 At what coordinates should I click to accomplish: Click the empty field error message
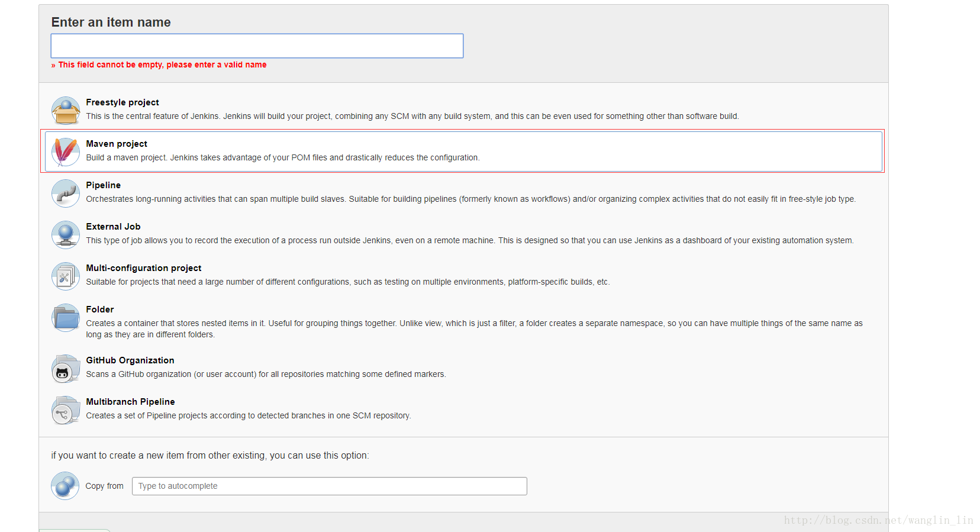click(159, 65)
